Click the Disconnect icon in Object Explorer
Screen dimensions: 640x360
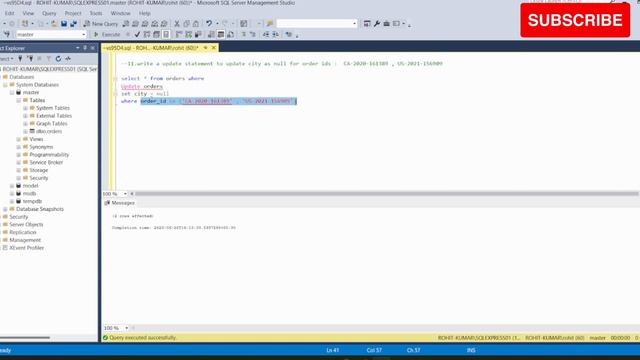point(30,59)
